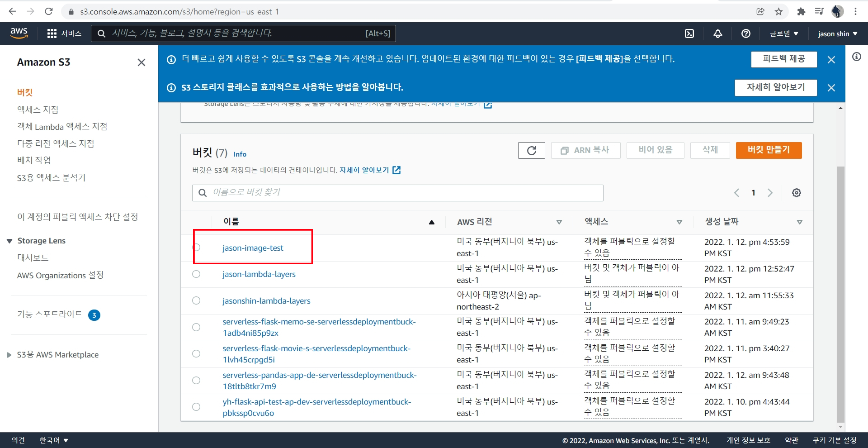Click the 버킷 만들기 button
The image size is (868, 448).
pos(769,150)
